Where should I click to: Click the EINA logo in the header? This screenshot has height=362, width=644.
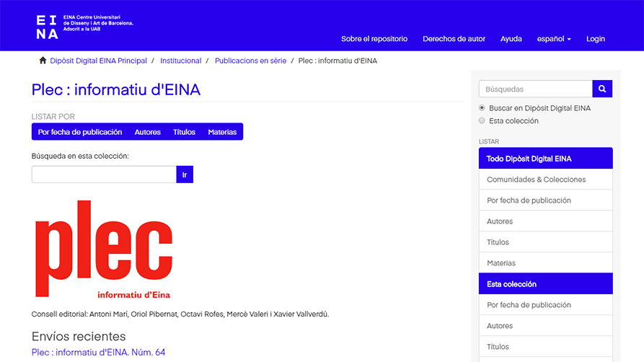(x=84, y=27)
